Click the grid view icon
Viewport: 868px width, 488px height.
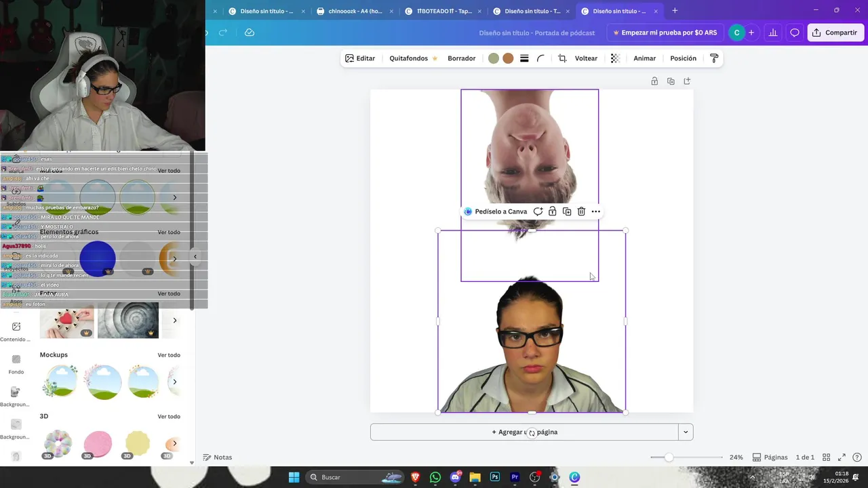(826, 457)
